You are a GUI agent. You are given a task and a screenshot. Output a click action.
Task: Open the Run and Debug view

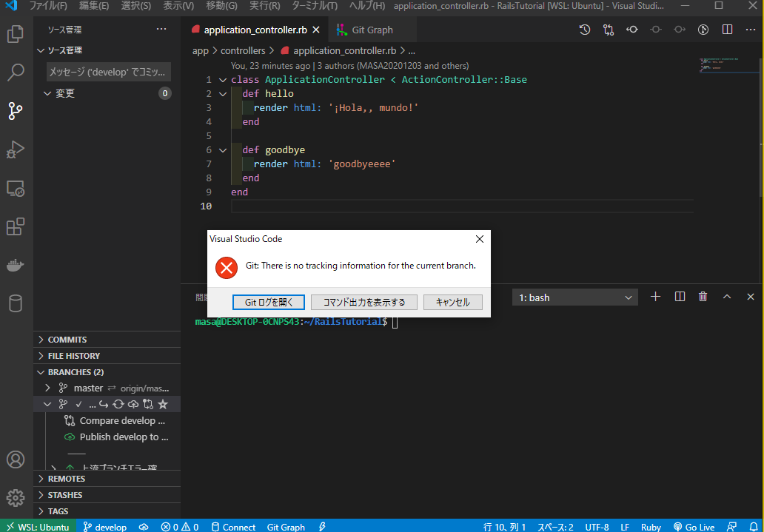click(15, 149)
